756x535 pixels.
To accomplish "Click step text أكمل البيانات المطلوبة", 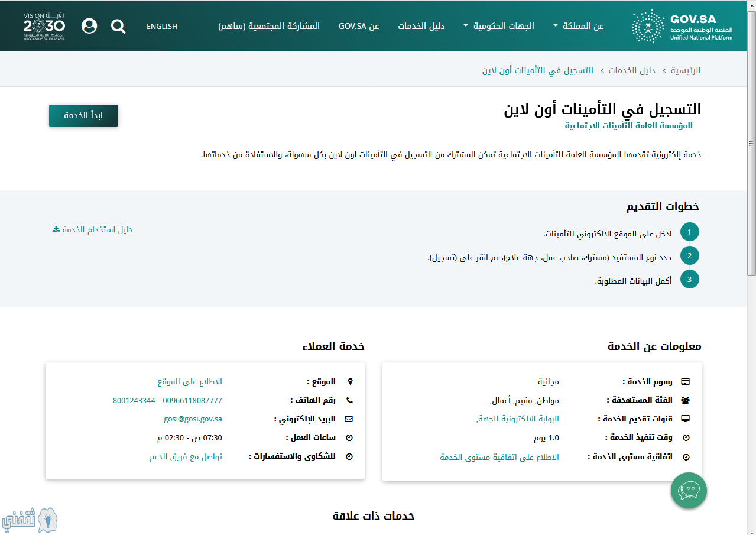I will [634, 280].
